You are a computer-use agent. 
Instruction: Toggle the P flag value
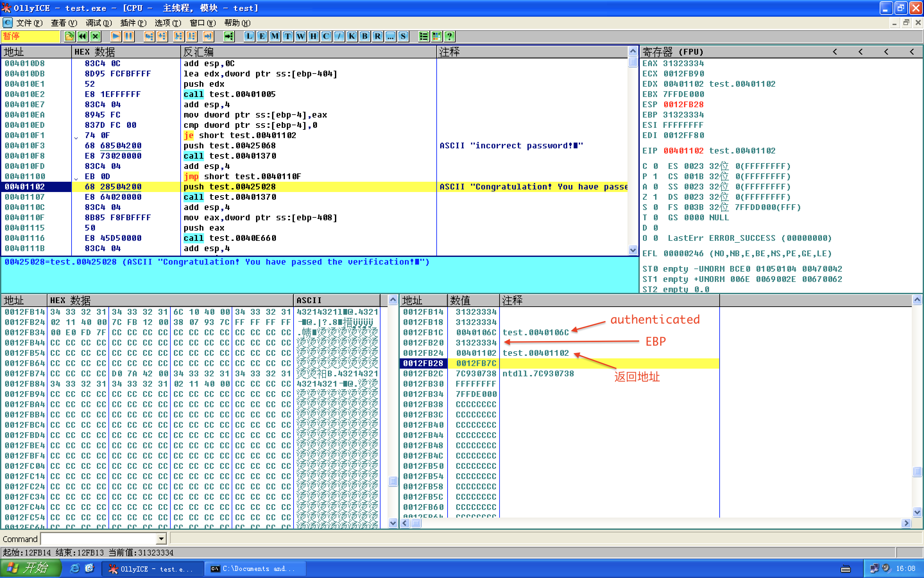pos(655,177)
